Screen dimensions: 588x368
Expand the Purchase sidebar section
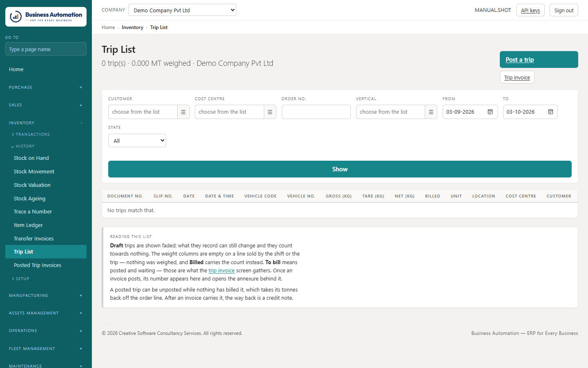tap(46, 88)
